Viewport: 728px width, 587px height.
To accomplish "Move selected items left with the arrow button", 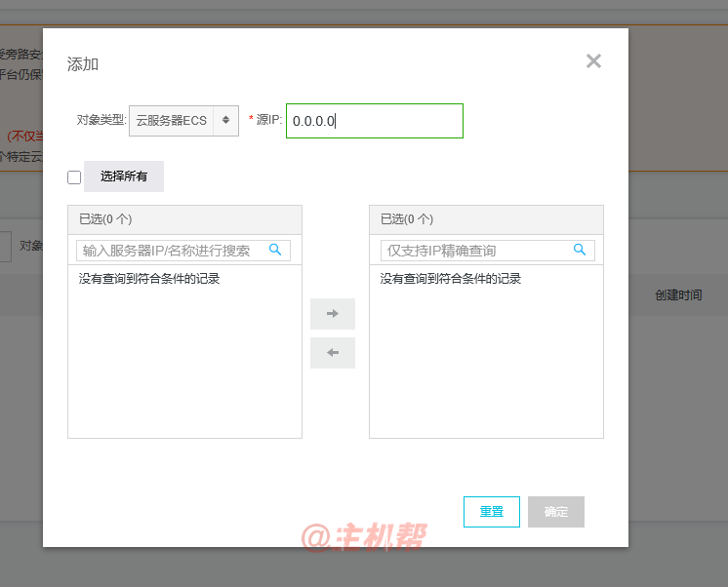I will click(333, 353).
